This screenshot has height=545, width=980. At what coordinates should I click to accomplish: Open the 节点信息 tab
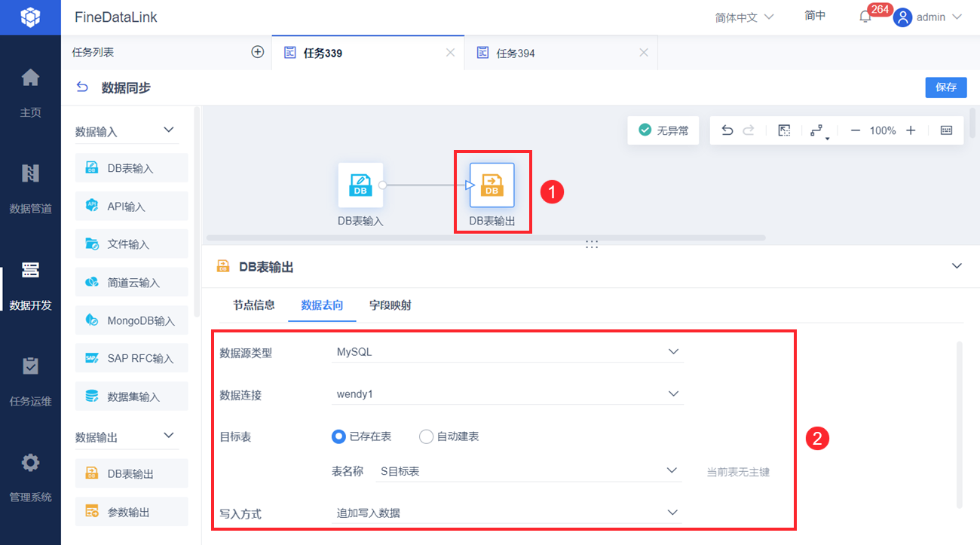click(x=254, y=305)
